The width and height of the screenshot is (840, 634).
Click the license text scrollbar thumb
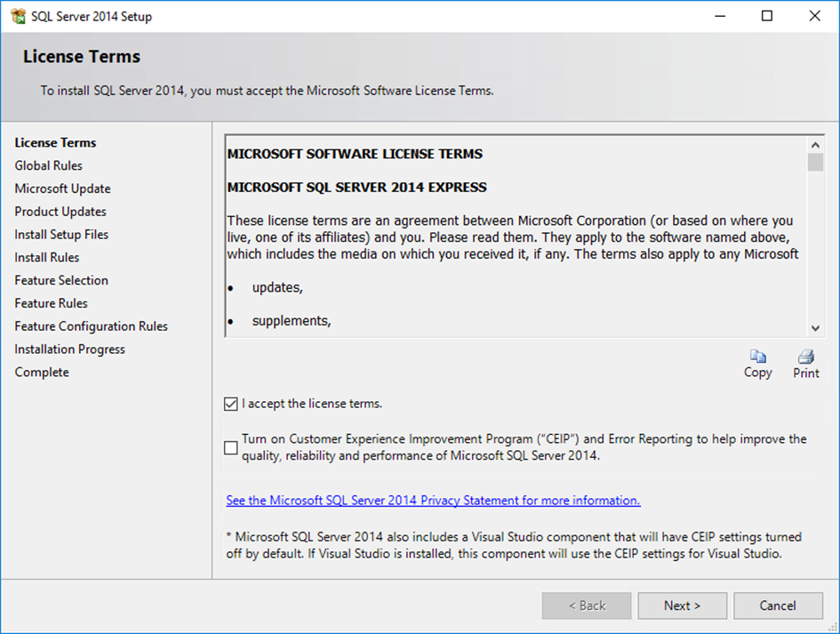815,162
